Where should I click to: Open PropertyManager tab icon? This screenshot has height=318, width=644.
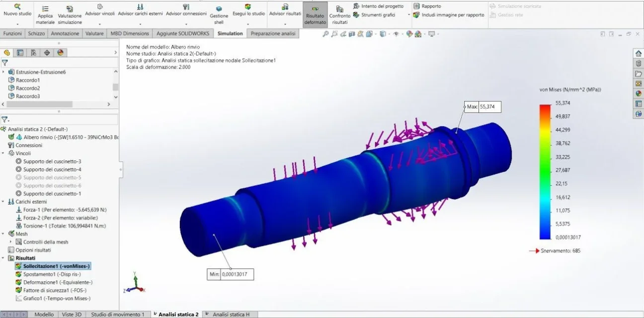pyautogui.click(x=20, y=52)
